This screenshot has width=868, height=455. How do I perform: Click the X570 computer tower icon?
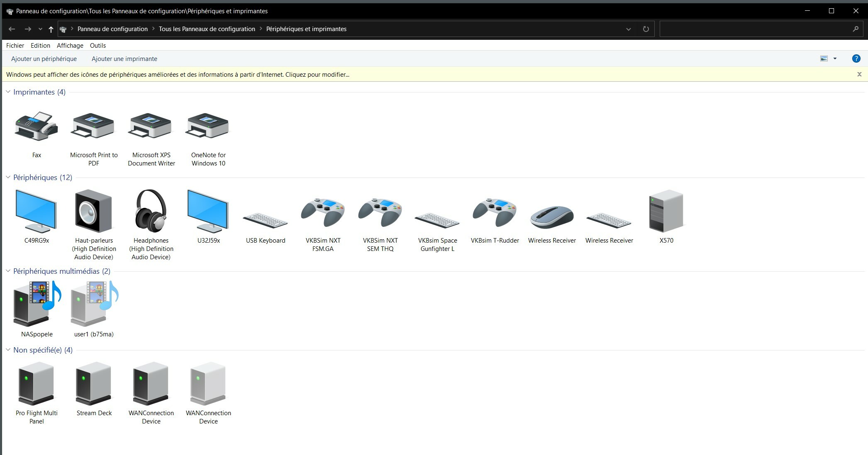(x=666, y=211)
